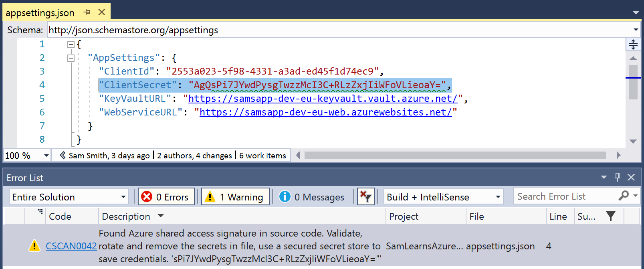Open the Entire Solution scope dropdown
The height and width of the screenshot is (269, 644).
click(x=69, y=197)
